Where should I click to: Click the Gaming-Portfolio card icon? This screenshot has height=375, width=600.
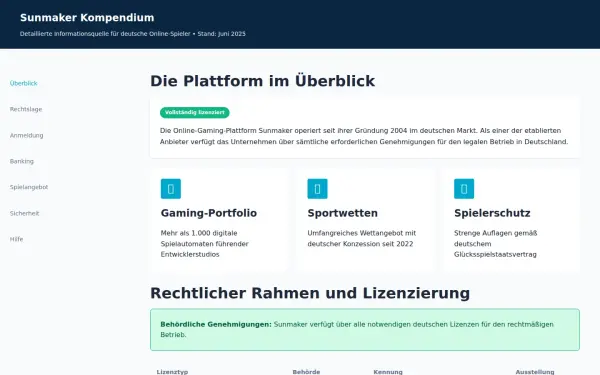pos(171,189)
